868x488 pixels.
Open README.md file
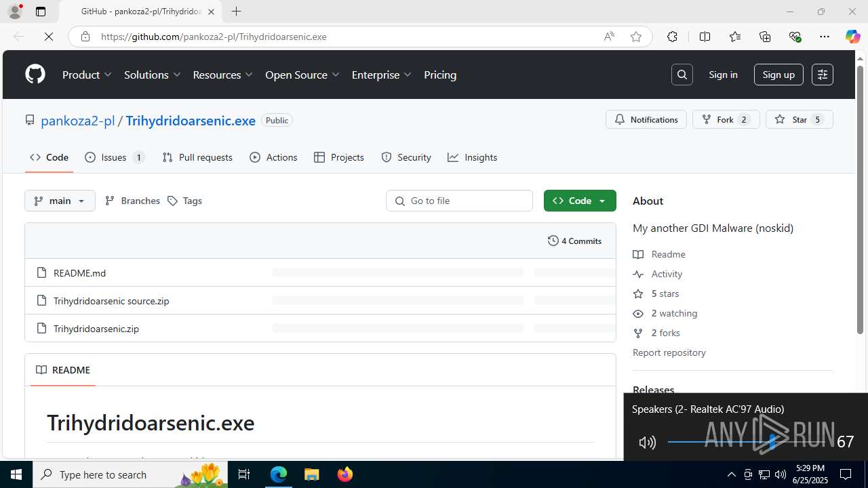79,272
